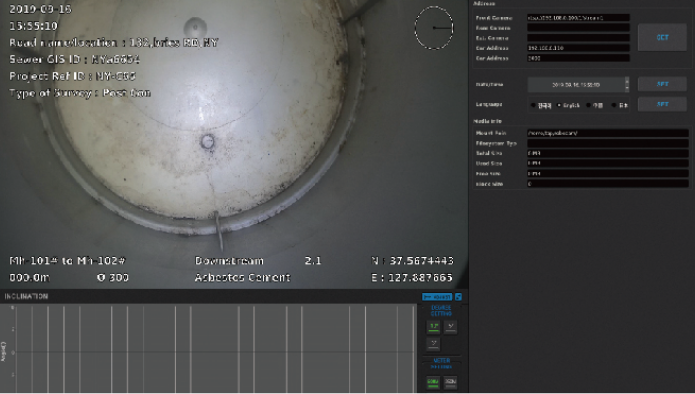695x394 pixels.
Task: Click the Front Camera address field
Action: pos(578,18)
